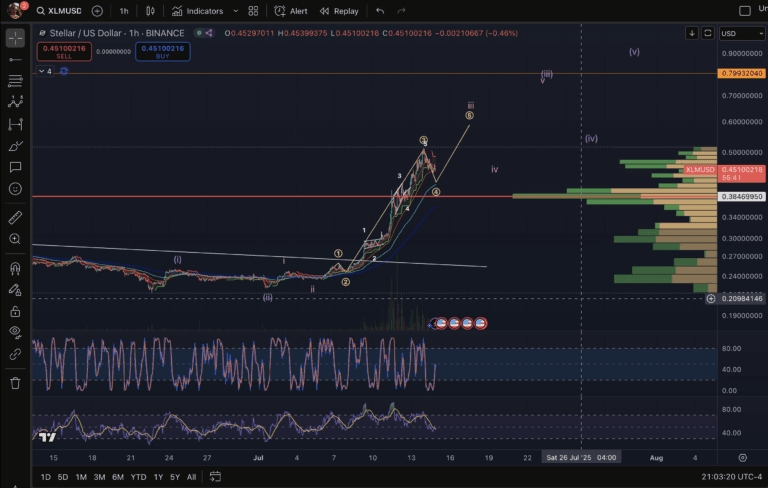The width and height of the screenshot is (768, 488).
Task: Collapse the indicator legend showing 4
Action: tap(45, 71)
